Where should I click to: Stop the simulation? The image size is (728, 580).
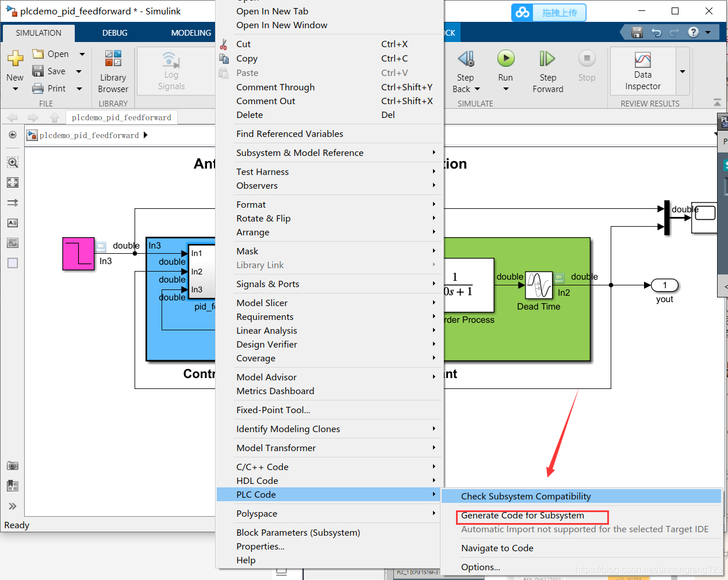(x=587, y=58)
